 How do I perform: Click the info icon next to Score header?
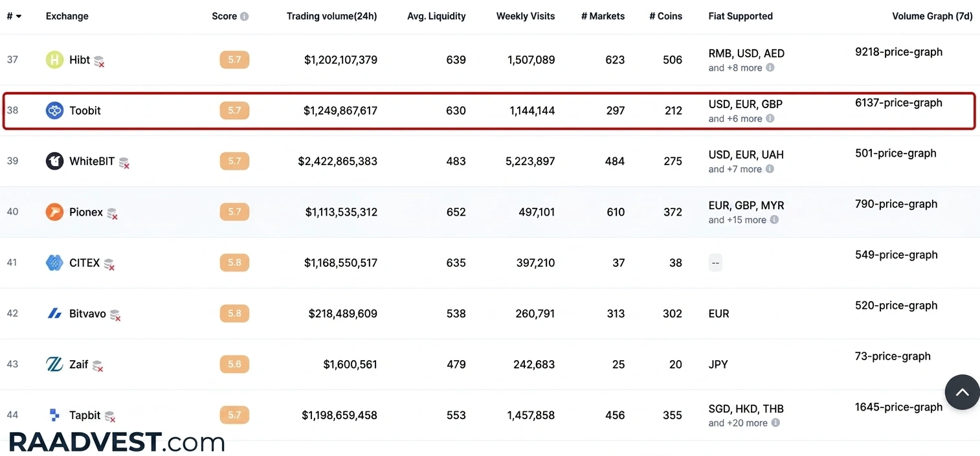[244, 16]
